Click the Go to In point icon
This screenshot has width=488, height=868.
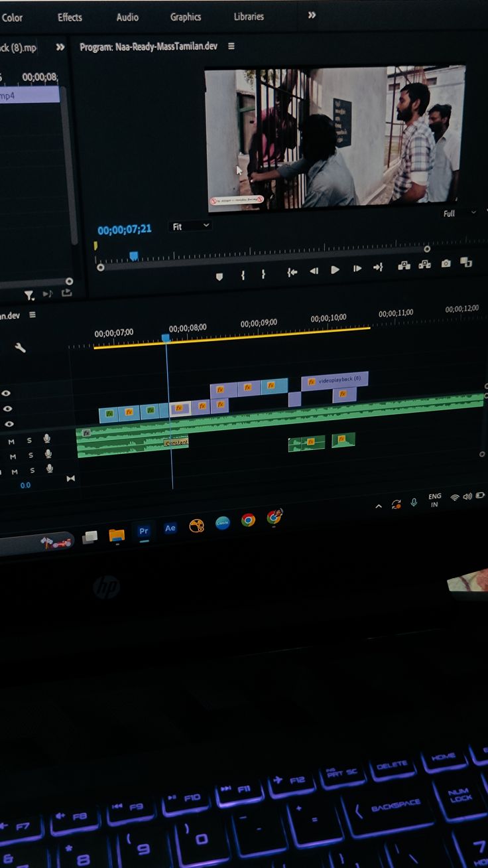(x=292, y=272)
